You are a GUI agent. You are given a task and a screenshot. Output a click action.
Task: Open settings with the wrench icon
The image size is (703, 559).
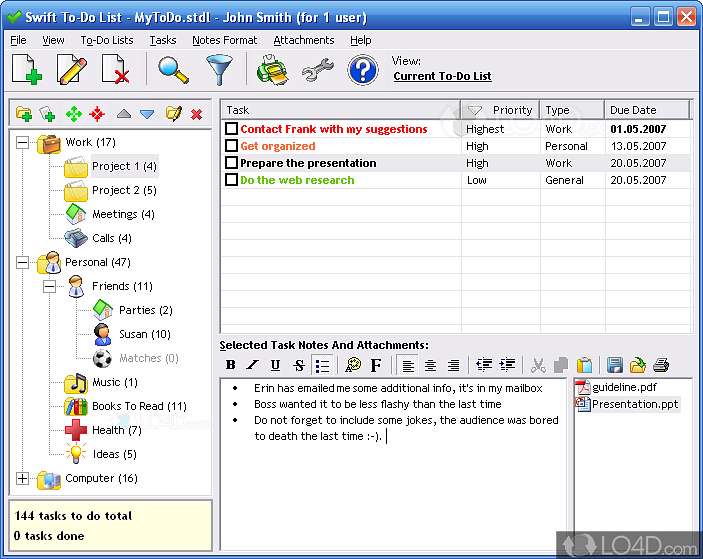317,70
